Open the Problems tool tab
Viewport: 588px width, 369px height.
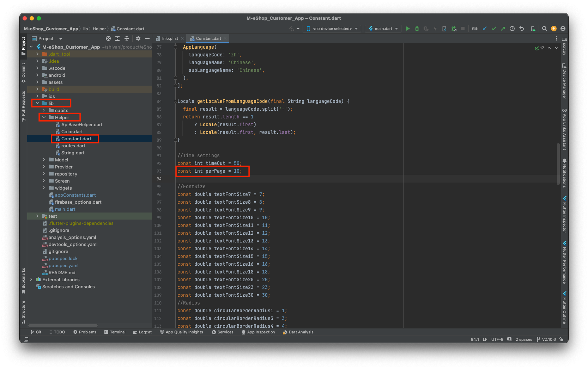(85, 332)
